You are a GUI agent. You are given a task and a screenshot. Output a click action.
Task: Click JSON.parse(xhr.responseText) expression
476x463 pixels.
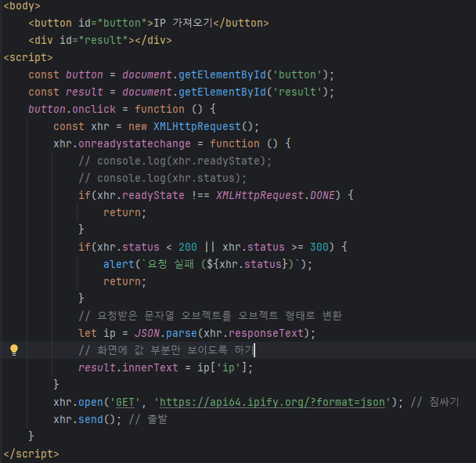[222, 333]
